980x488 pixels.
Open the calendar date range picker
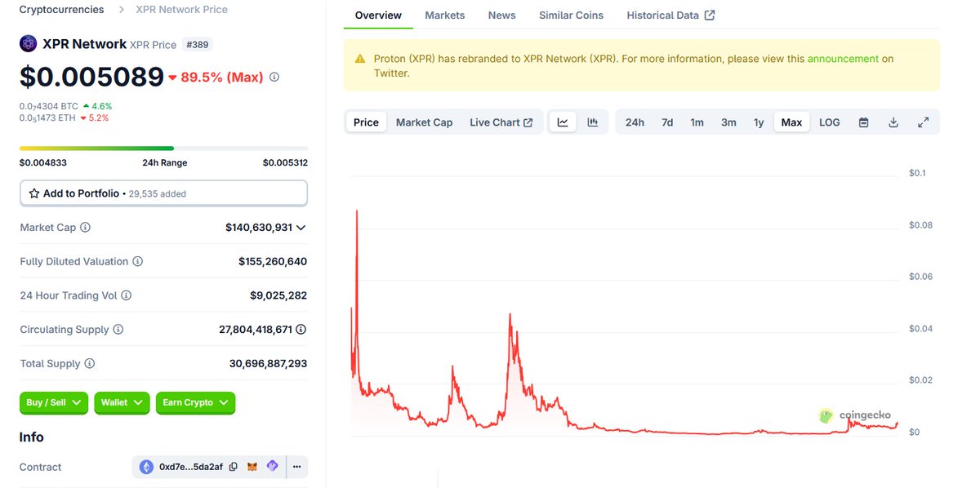tap(864, 122)
